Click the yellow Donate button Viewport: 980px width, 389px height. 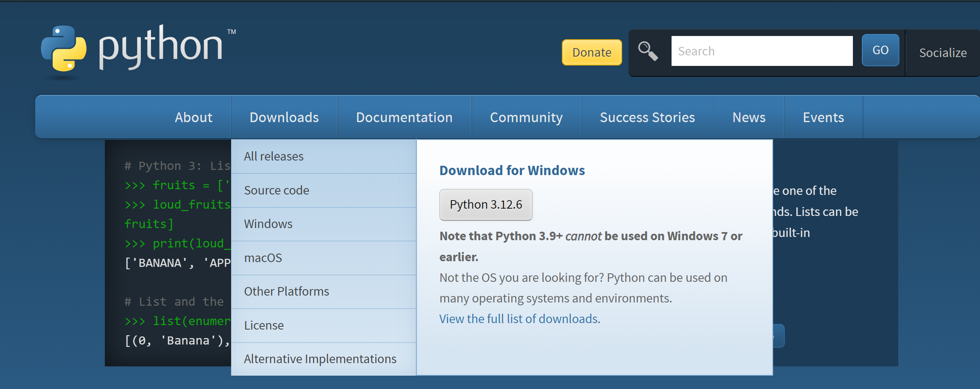(592, 52)
